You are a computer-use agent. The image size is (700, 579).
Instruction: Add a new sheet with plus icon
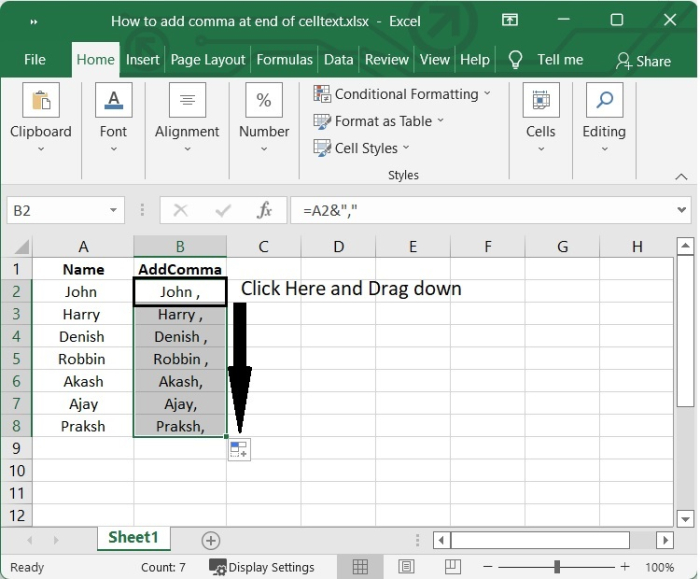pos(210,540)
